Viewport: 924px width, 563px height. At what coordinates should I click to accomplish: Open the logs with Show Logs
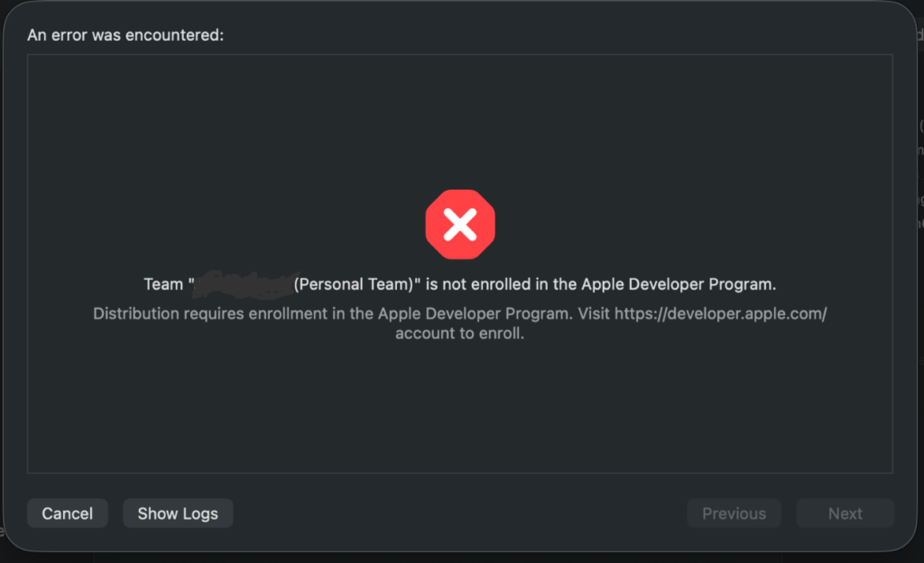pyautogui.click(x=178, y=513)
